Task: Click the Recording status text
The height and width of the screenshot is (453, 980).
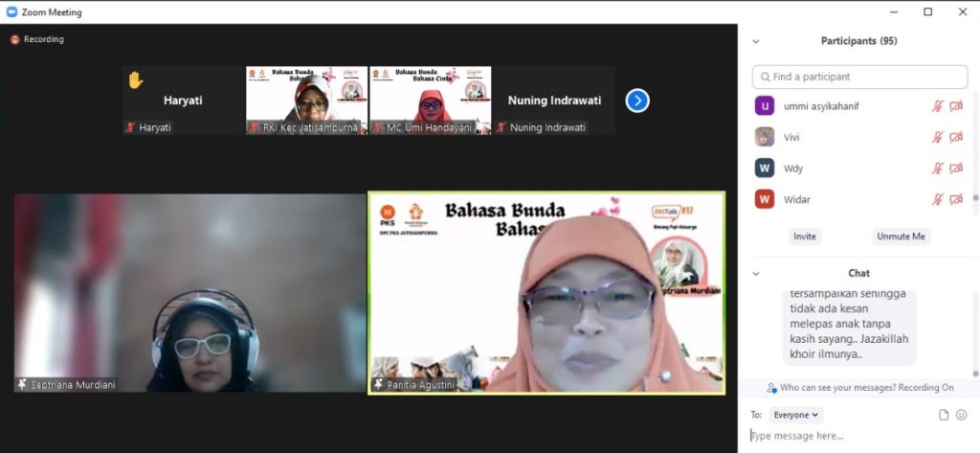Action: 44,39
